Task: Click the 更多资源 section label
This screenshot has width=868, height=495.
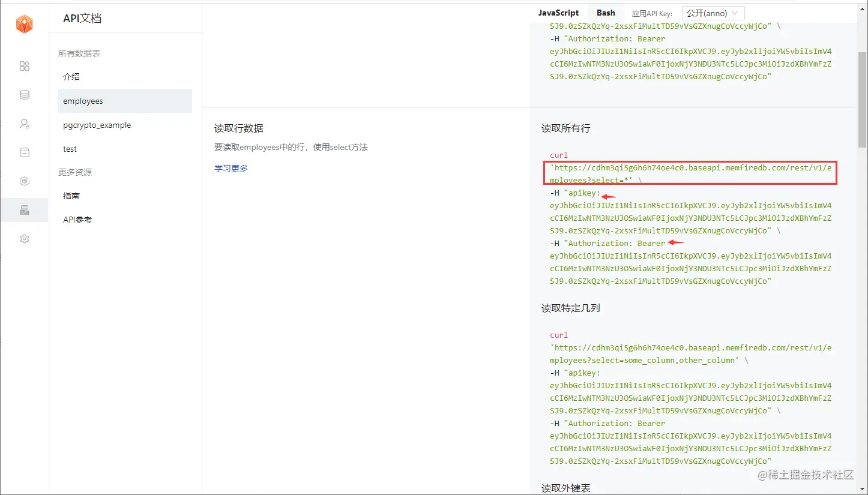Action: coord(75,172)
